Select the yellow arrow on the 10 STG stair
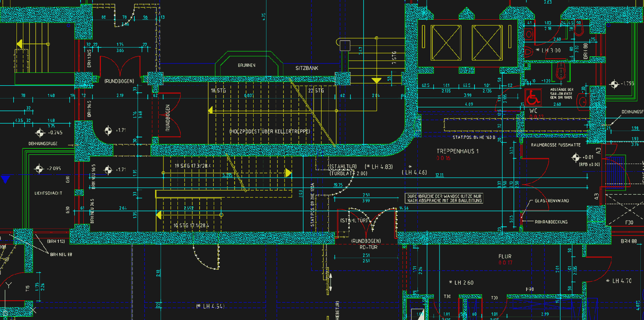 coord(159,215)
